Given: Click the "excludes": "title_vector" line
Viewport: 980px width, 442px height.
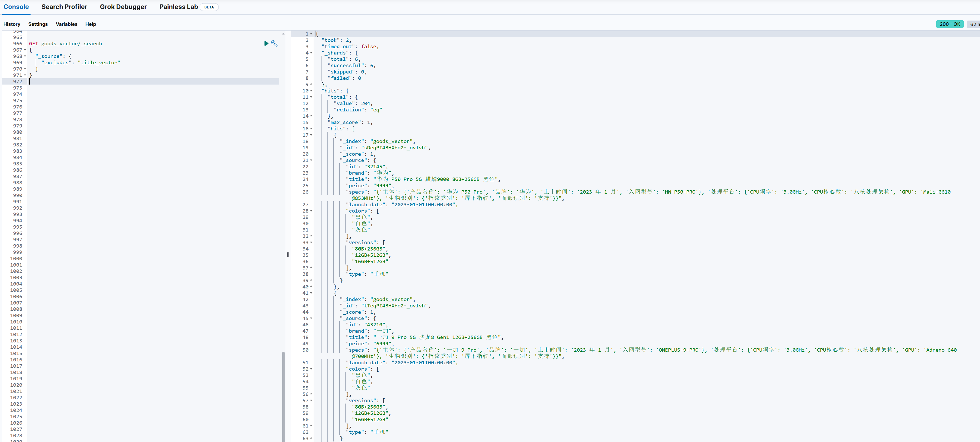Looking at the screenshot, I should 81,63.
